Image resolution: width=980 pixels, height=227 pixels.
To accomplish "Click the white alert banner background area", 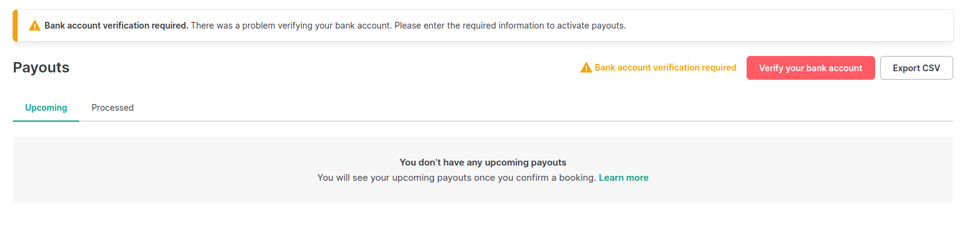I will pos(792,26).
